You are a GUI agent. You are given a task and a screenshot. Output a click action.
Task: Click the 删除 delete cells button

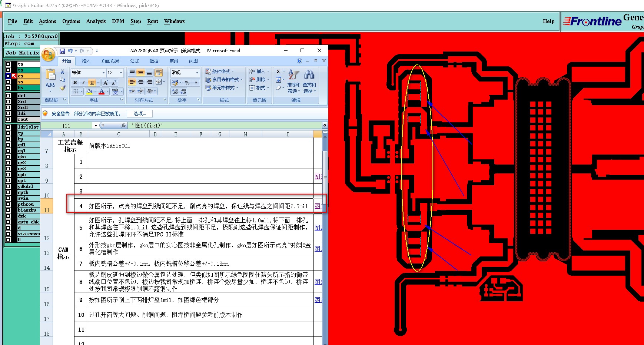click(259, 79)
